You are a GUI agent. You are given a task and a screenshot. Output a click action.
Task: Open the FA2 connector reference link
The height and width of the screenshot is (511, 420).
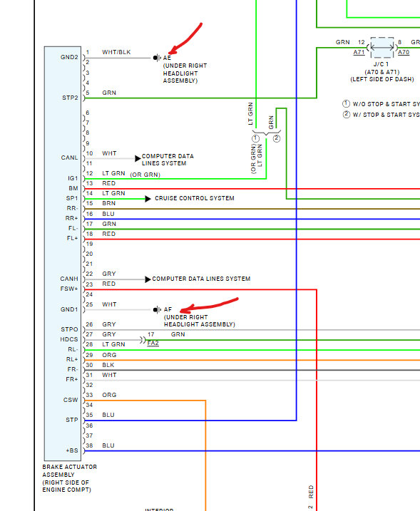153,344
